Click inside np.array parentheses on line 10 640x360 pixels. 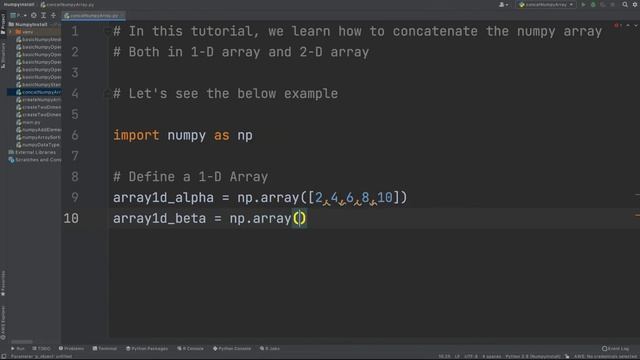[299, 218]
